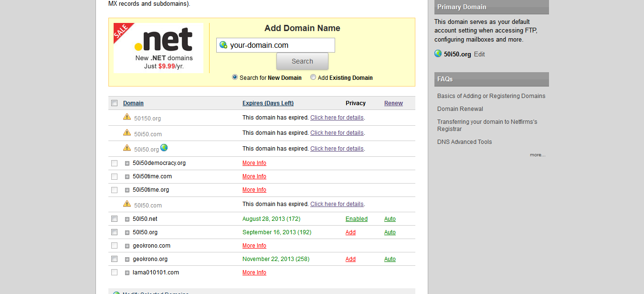Select the Add Existing Domain radio
644x294 pixels.
tap(313, 77)
